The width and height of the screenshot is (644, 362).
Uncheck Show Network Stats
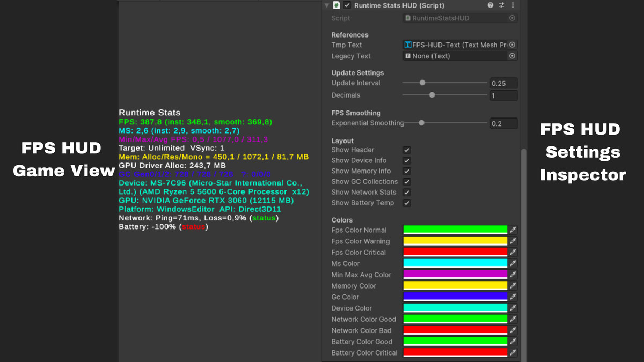406,192
